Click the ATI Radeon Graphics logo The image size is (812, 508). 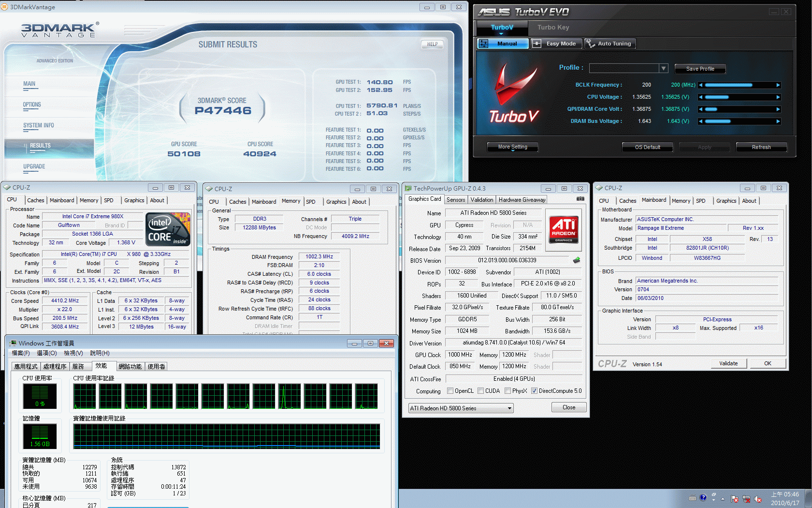(564, 230)
